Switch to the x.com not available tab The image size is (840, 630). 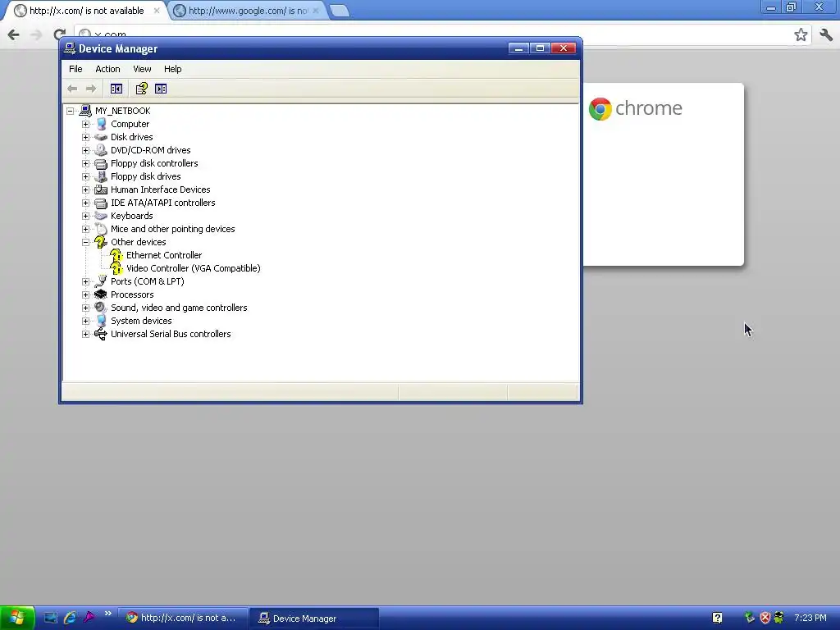pos(85,11)
